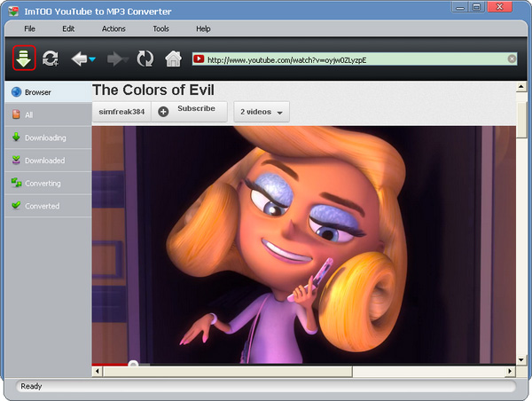Open the Tools menu
Viewport: 532px width, 401px height.
pyautogui.click(x=160, y=29)
